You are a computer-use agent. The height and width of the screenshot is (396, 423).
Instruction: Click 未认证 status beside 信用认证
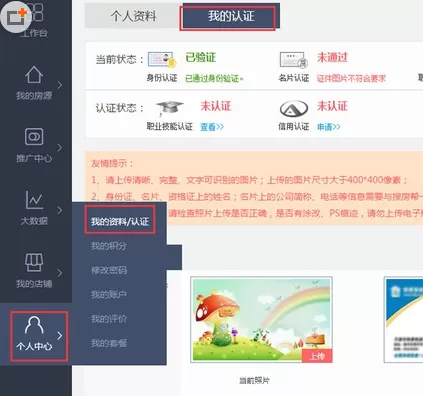332,106
